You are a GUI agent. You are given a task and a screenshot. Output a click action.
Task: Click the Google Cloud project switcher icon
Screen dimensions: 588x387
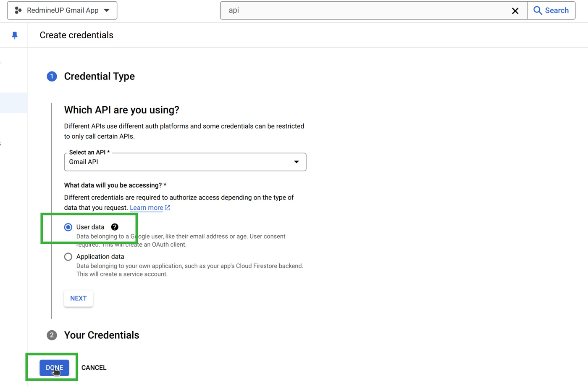coord(18,10)
